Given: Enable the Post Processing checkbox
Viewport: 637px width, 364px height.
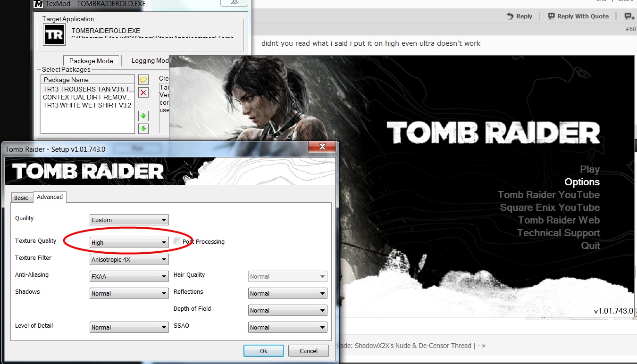Looking at the screenshot, I should (177, 242).
